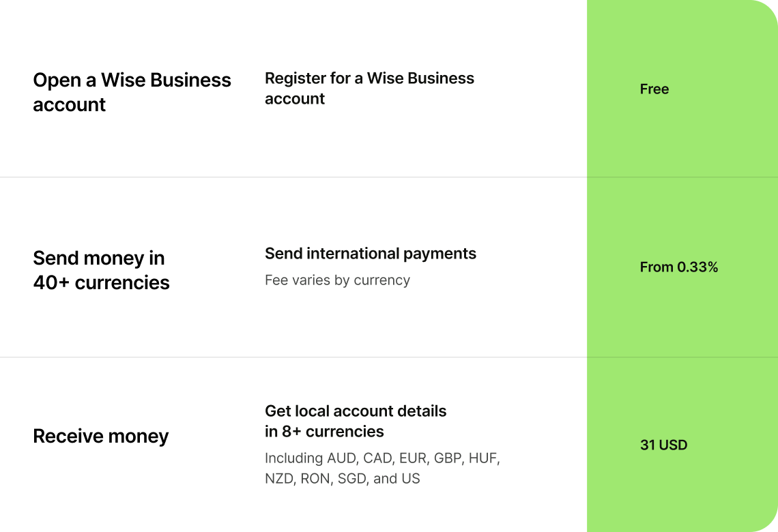Click 'GBP' in the currency list
Image resolution: width=778 pixels, height=532 pixels.
[448, 458]
